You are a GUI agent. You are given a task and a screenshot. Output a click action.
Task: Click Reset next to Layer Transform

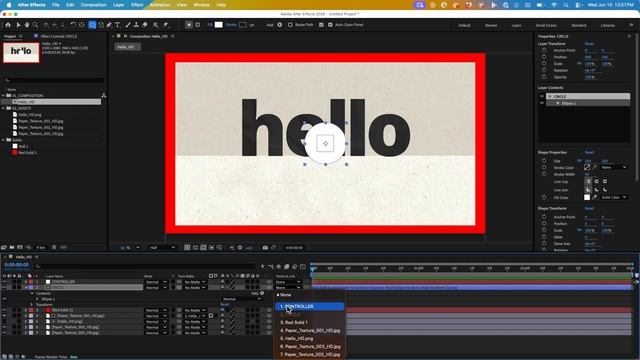coord(589,44)
